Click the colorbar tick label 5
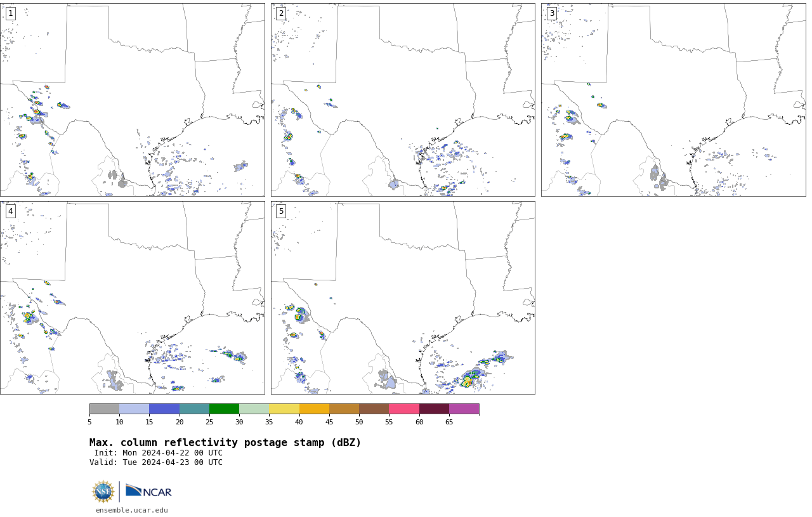Image resolution: width=812 pixels, height=517 pixels. tap(89, 422)
